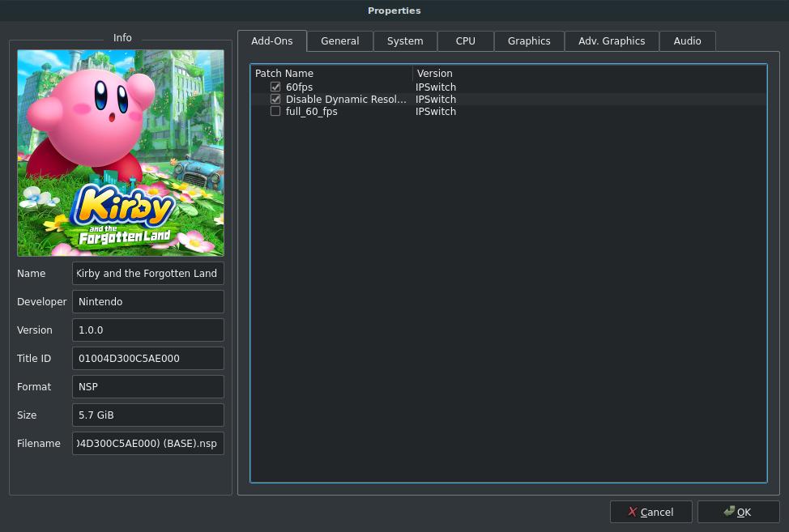Screen dimensions: 789x532
Task: Click IPSwitch version in the full_60_fps row
Action: pos(436,111)
